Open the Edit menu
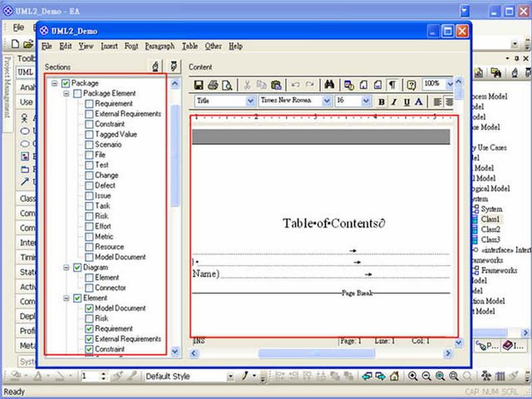 tap(66, 47)
